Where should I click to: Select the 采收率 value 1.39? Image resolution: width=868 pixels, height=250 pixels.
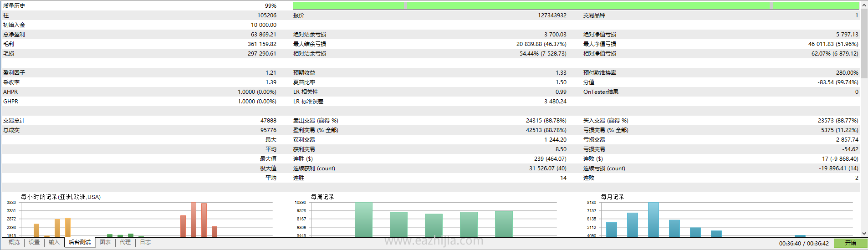(x=271, y=82)
